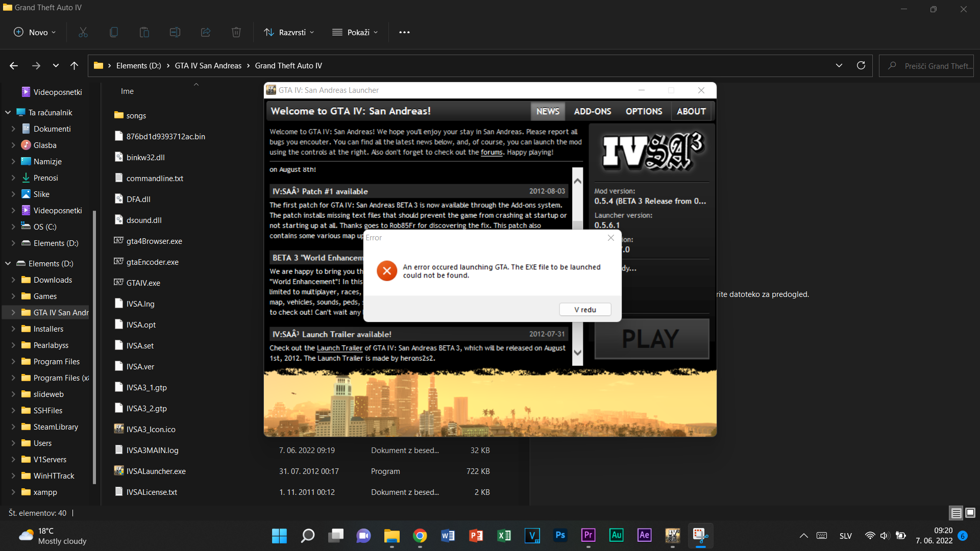This screenshot has width=980, height=551.
Task: Click the cut (scissors) toolbar icon
Action: click(x=83, y=32)
